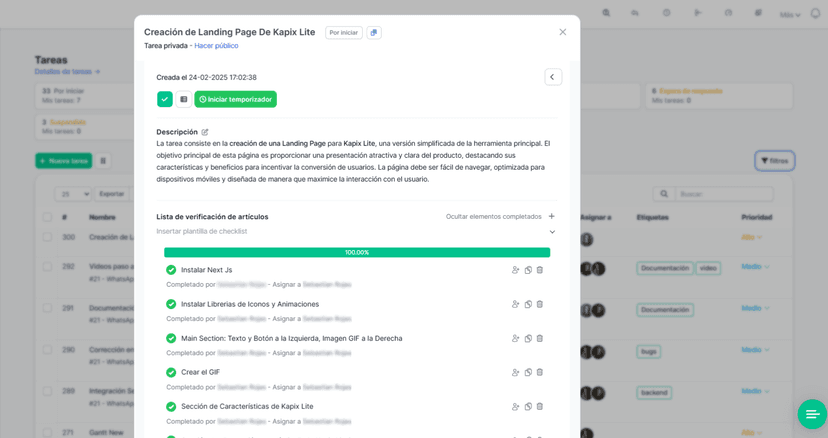Uncheck the Crear el GIF item
Screen dimensions: 828x438
point(171,372)
